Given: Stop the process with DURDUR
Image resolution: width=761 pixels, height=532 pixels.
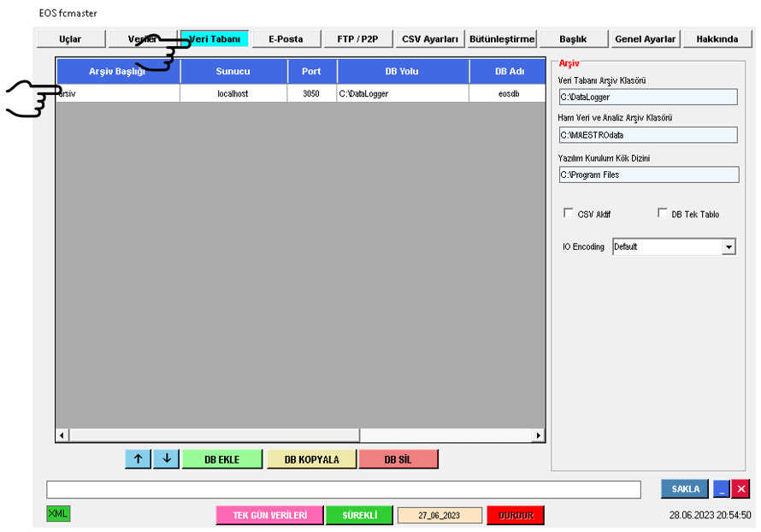Looking at the screenshot, I should [516, 515].
